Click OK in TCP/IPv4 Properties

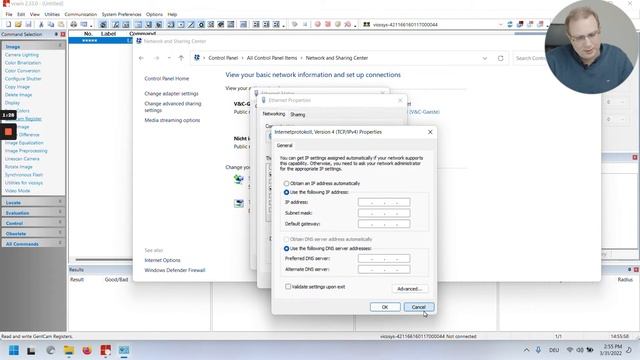(385, 307)
